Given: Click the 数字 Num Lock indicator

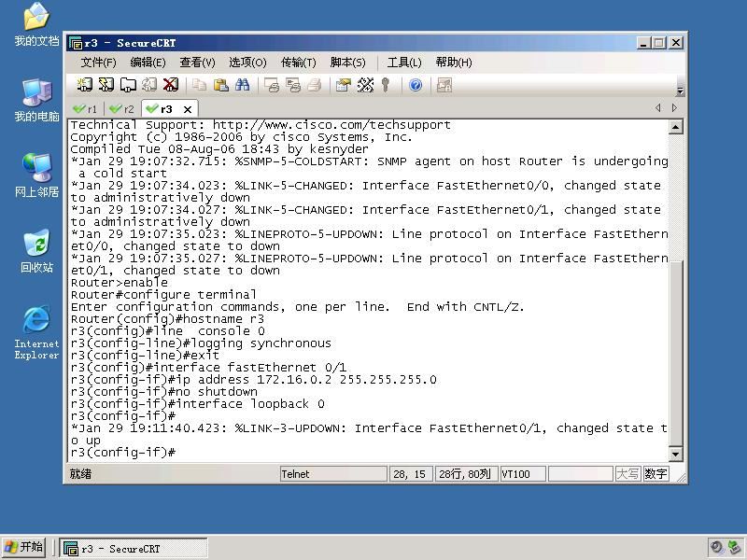Looking at the screenshot, I should [655, 474].
